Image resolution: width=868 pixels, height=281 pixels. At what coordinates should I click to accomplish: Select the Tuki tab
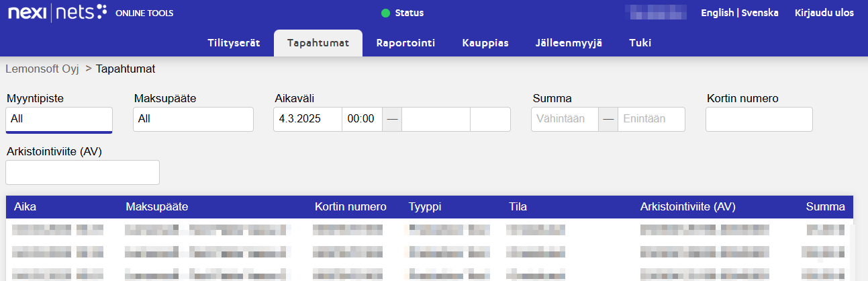(640, 43)
